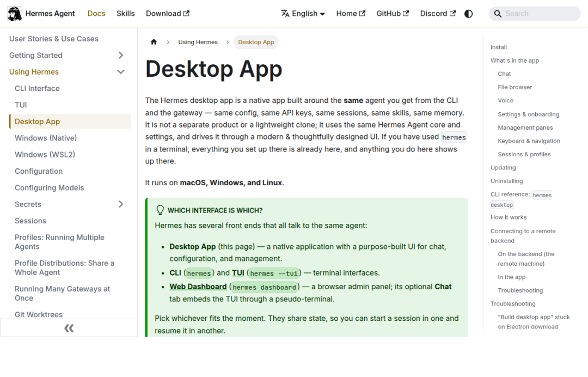Open the CLI Interface page
Viewport: 588px width, 377px height.
[x=37, y=88]
